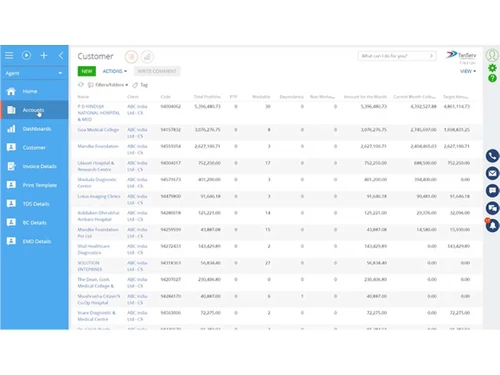Collapse the sidebar with the left chevron

click(61, 55)
